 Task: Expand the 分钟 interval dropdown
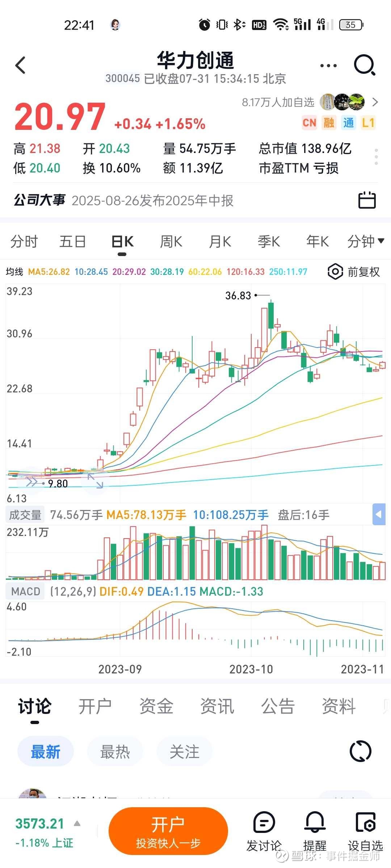pos(366,241)
